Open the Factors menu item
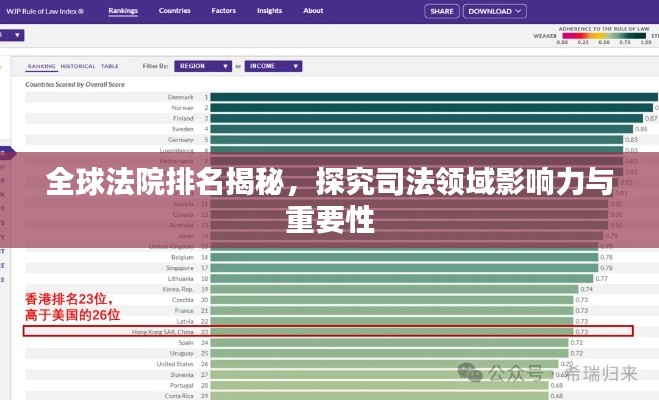The height and width of the screenshot is (400, 659). coord(224,11)
